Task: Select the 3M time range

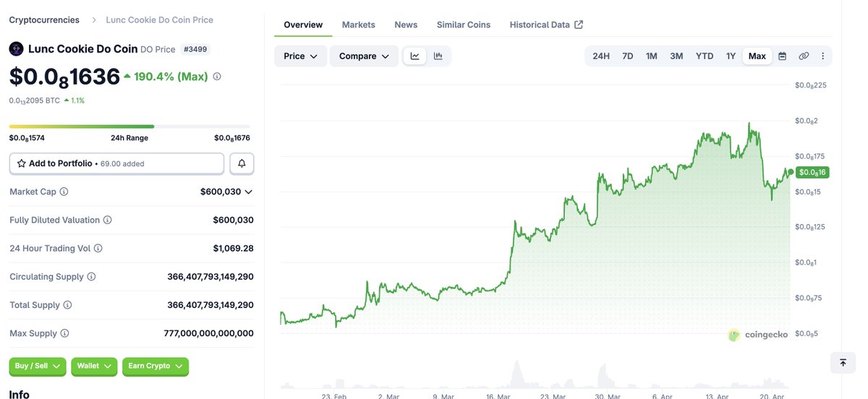Action: [x=676, y=56]
